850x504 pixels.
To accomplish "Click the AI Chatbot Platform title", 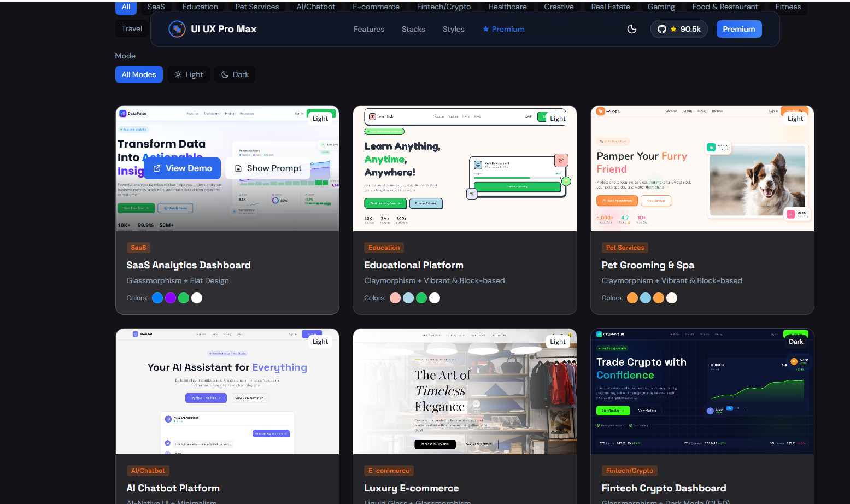I will click(x=173, y=488).
